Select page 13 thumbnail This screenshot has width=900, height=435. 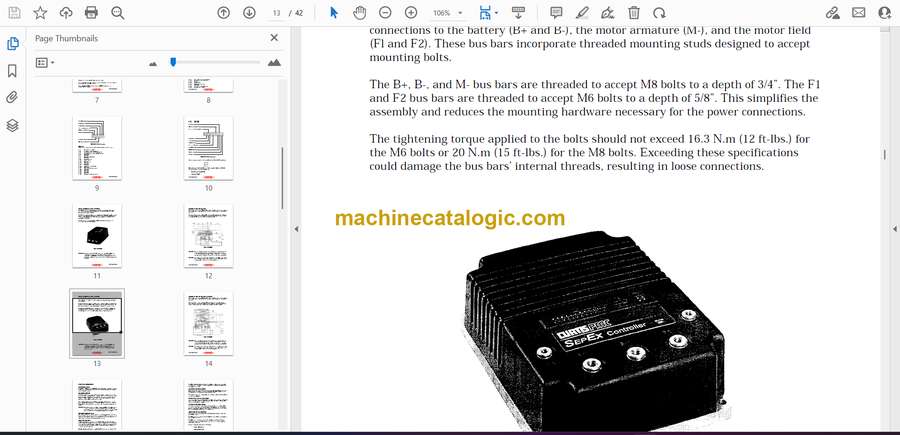click(97, 323)
